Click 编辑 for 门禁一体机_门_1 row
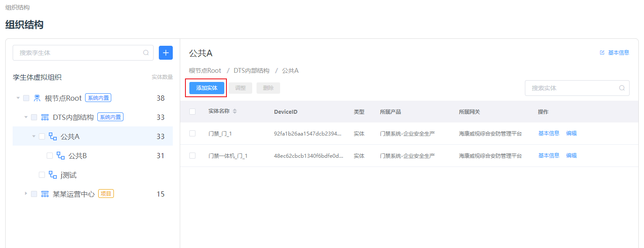The image size is (644, 248). point(572,155)
